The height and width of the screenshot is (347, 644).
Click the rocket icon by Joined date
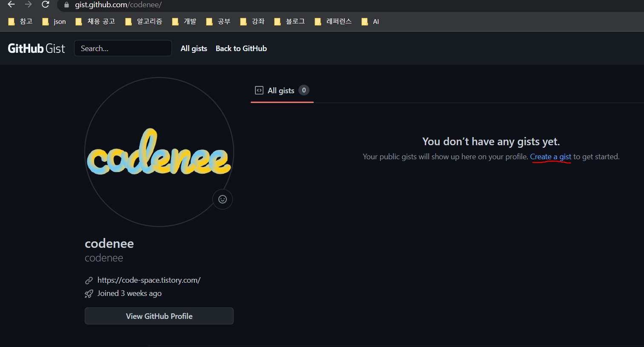click(x=89, y=294)
